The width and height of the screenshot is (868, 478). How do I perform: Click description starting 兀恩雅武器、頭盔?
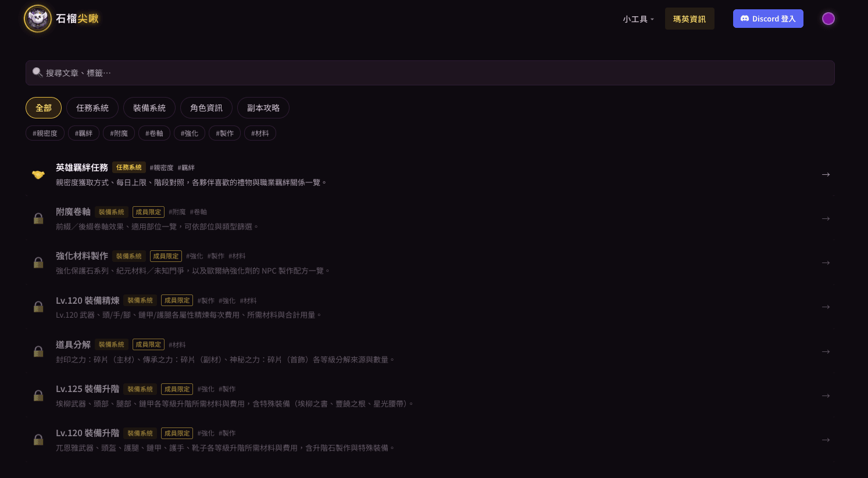click(x=226, y=448)
